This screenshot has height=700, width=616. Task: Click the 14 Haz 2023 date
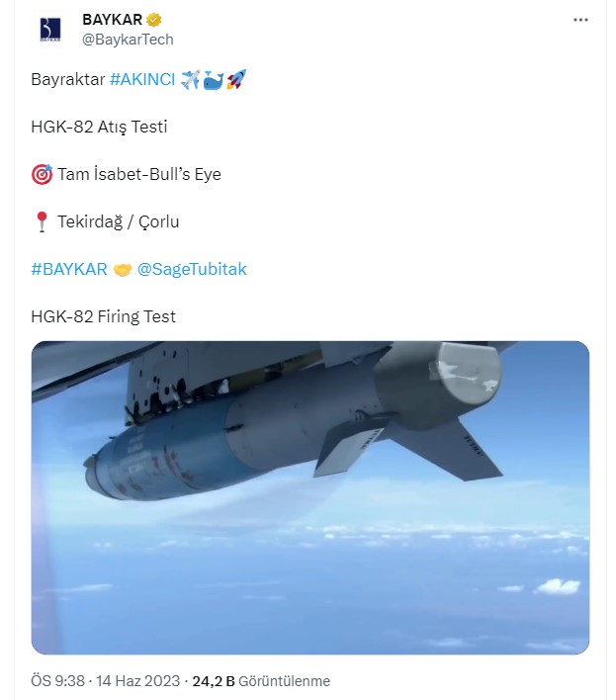(136, 681)
